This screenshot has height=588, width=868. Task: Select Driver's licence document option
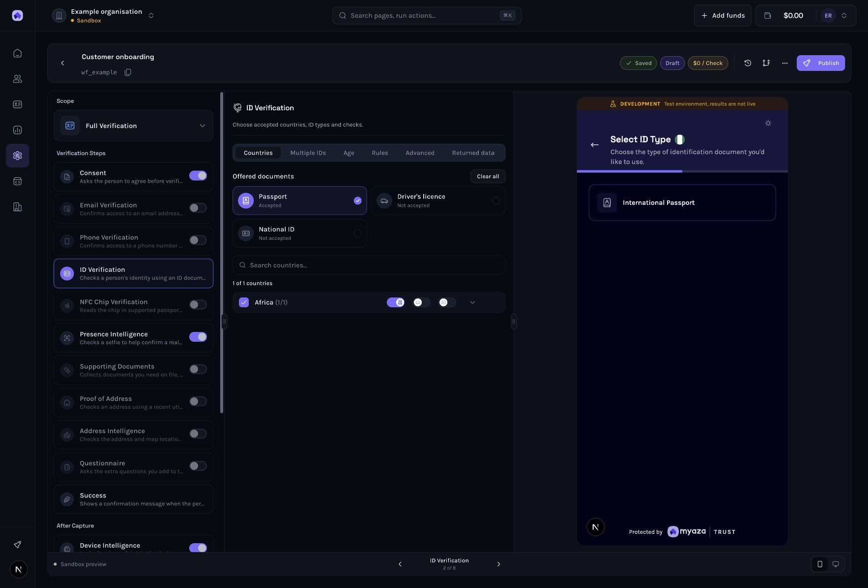click(x=438, y=200)
